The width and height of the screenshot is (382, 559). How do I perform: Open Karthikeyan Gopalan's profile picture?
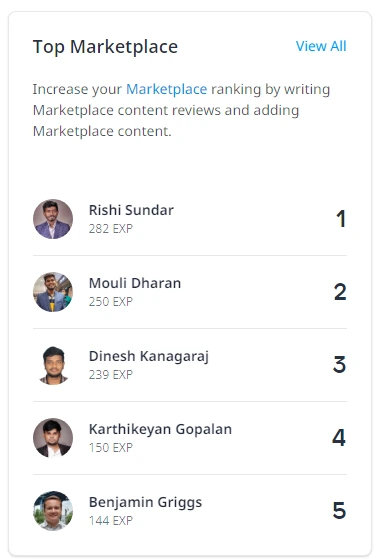53,438
